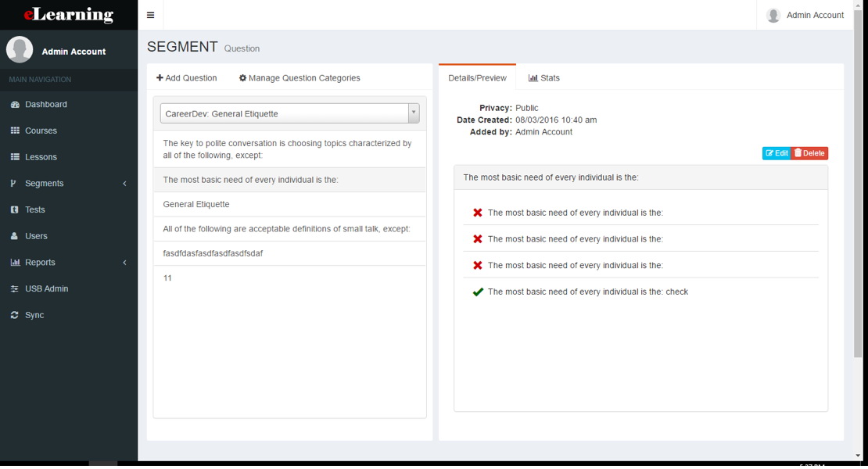
Task: Click the Reports bar-chart icon
Action: pos(16,262)
